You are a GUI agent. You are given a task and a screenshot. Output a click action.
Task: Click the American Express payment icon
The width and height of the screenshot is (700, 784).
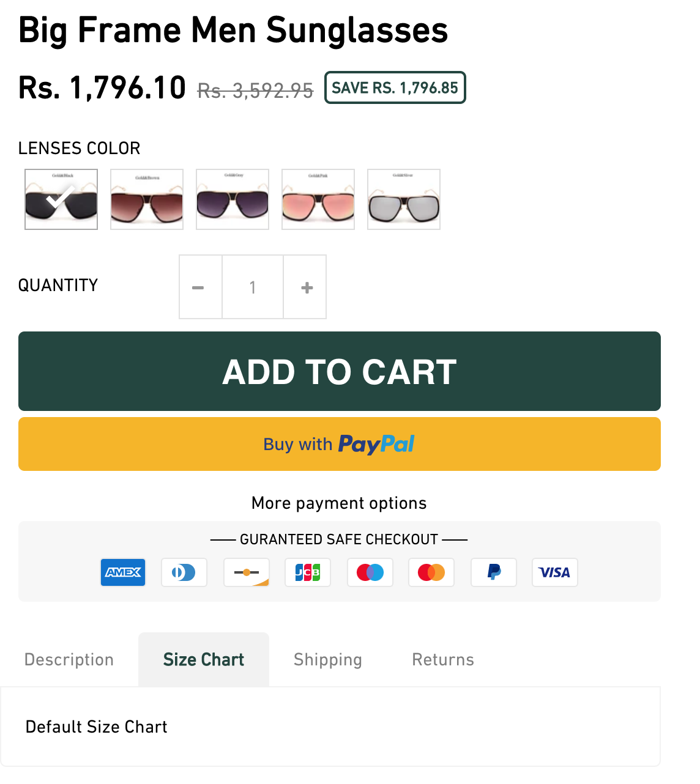tap(123, 572)
